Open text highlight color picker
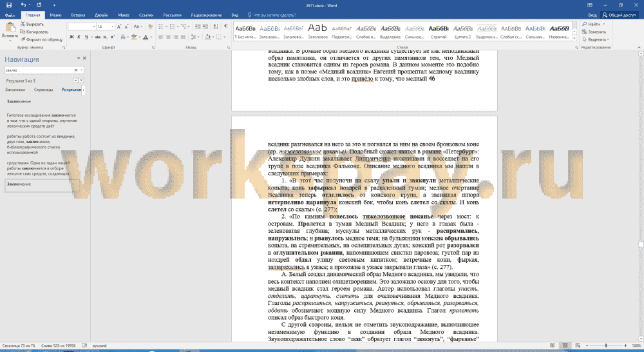This screenshot has width=644, height=352. 135,37
